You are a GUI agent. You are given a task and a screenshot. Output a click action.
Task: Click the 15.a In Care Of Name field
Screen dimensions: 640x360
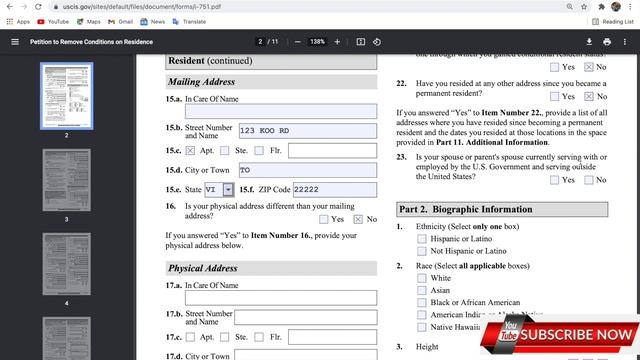point(281,111)
